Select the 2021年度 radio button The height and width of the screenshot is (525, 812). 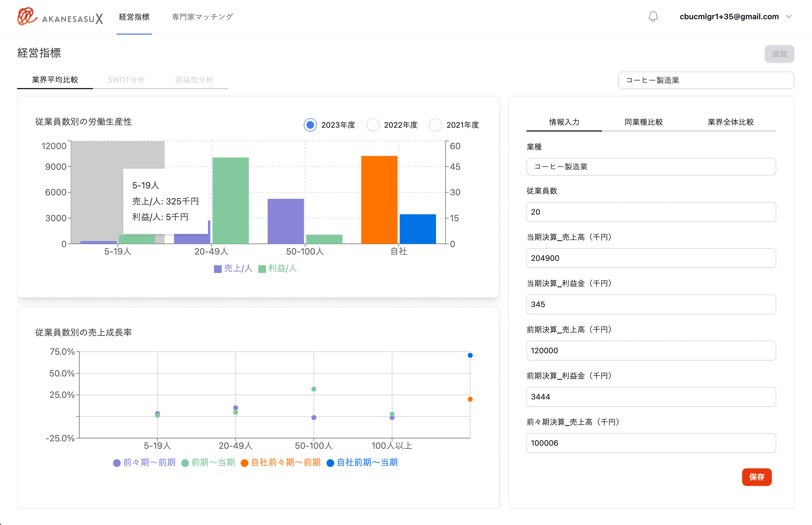coord(435,125)
